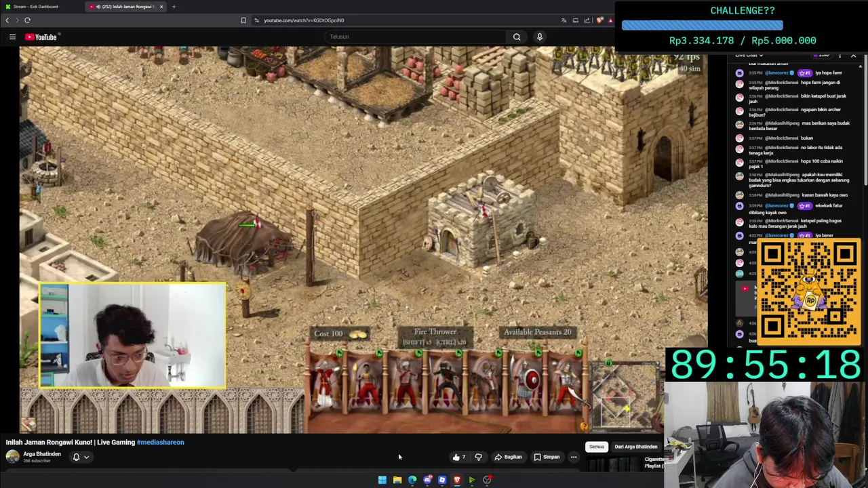Expand the notification options chevron
This screenshot has height=488, width=868.
coord(86,457)
